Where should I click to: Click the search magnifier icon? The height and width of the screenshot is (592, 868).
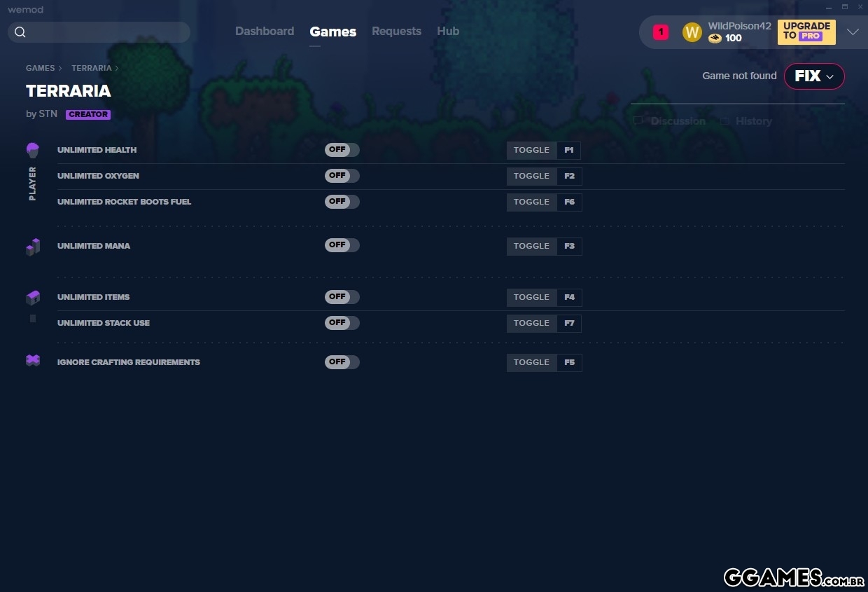[x=20, y=32]
